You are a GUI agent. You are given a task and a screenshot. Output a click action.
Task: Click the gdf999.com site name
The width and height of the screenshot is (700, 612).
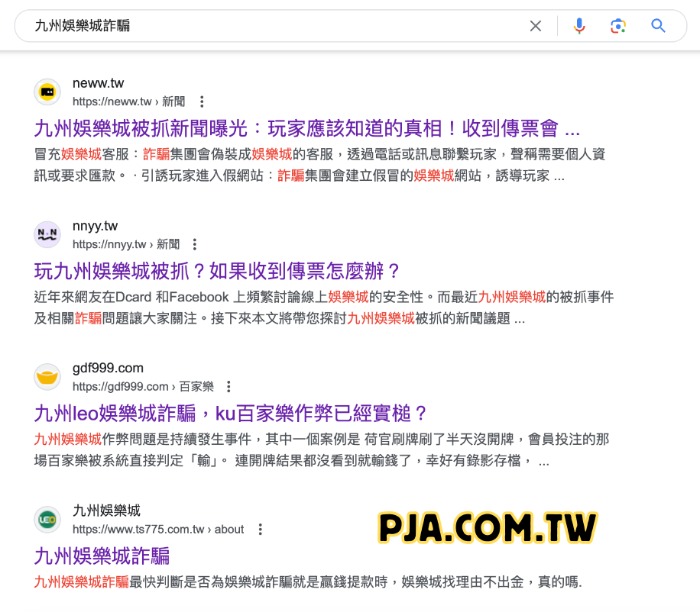pos(108,368)
